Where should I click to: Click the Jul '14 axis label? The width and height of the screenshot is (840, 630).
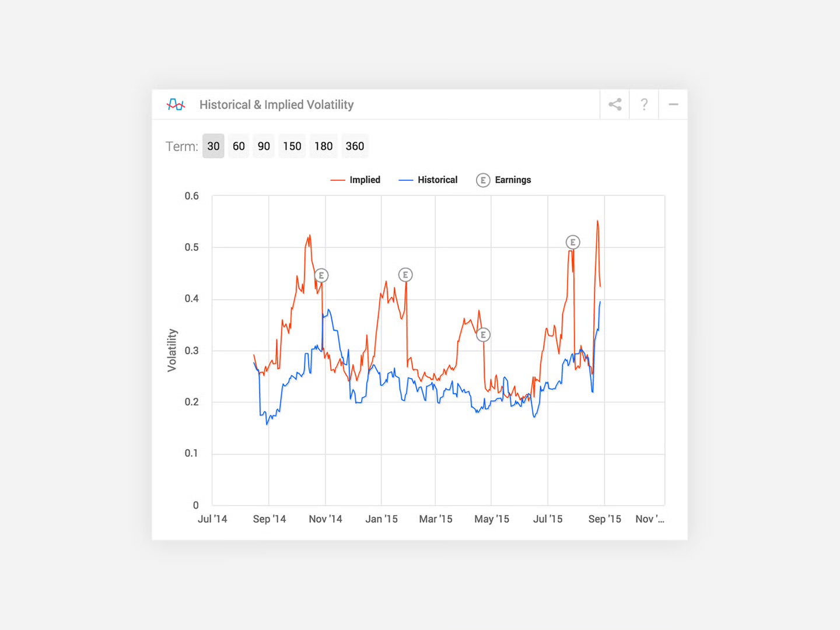212,519
